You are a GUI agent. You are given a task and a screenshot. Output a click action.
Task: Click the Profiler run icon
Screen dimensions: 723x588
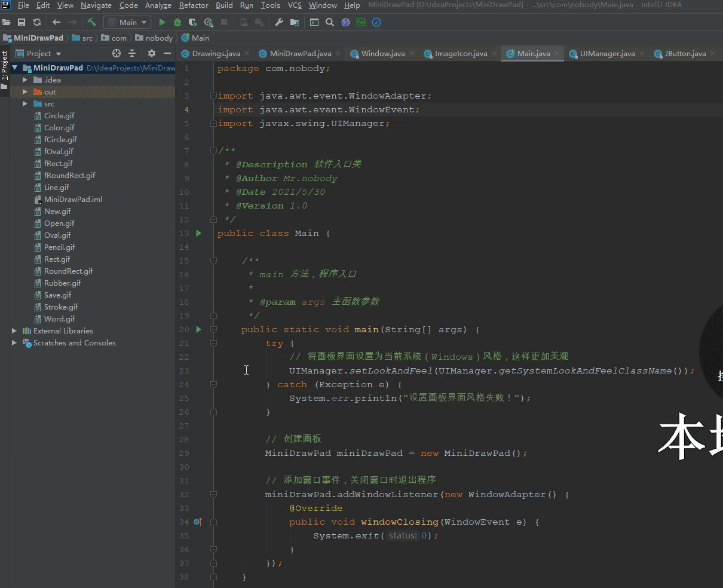tap(209, 22)
